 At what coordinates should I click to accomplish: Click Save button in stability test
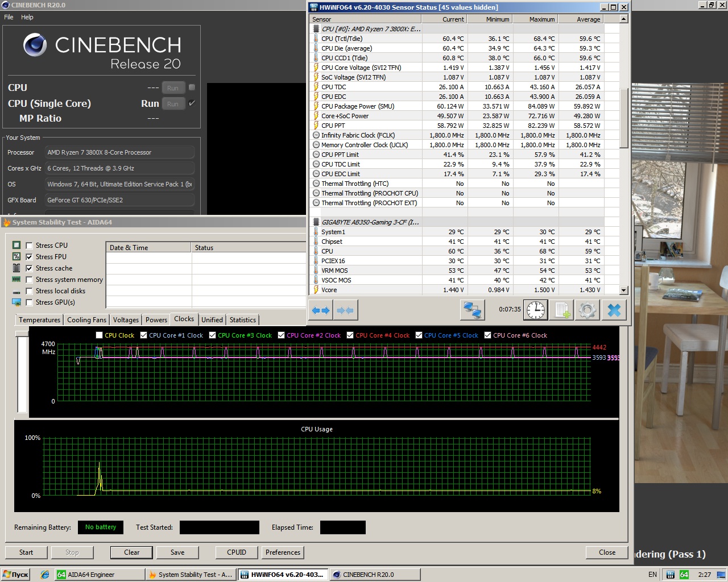pyautogui.click(x=177, y=552)
